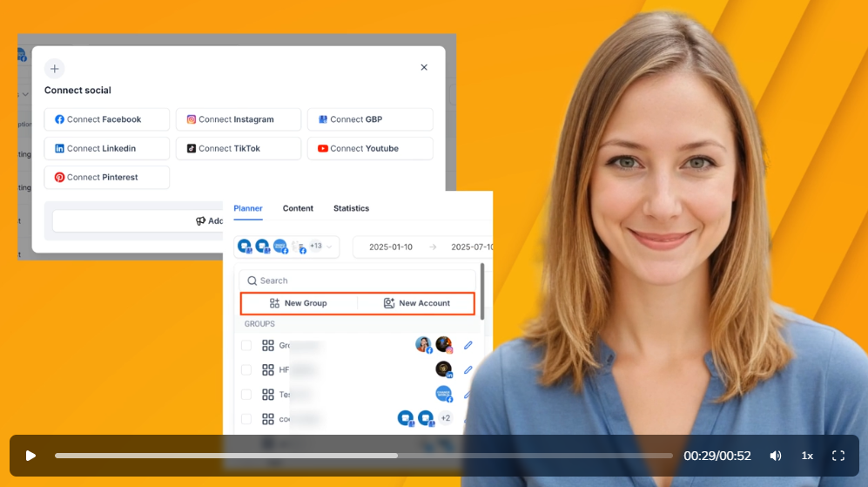Edit the Gr group with pencil icon

pos(468,345)
